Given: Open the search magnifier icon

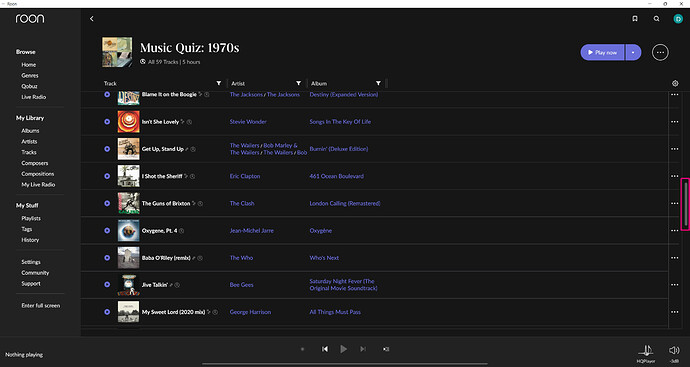Looking at the screenshot, I should click(x=657, y=18).
